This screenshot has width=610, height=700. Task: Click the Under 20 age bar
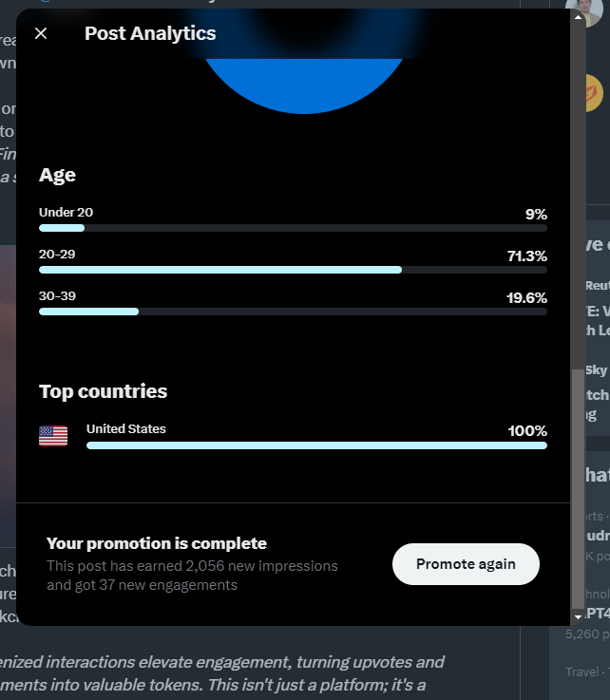[x=293, y=228]
